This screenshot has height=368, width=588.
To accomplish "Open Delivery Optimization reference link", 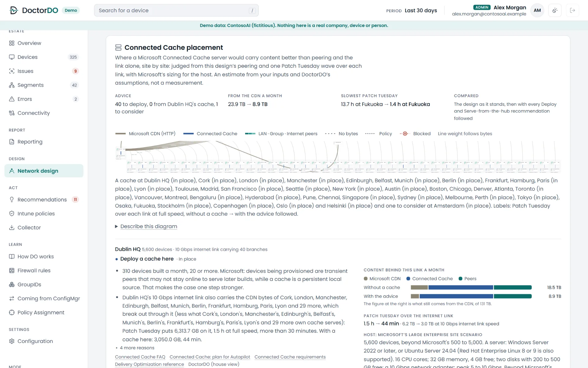I will point(149,364).
